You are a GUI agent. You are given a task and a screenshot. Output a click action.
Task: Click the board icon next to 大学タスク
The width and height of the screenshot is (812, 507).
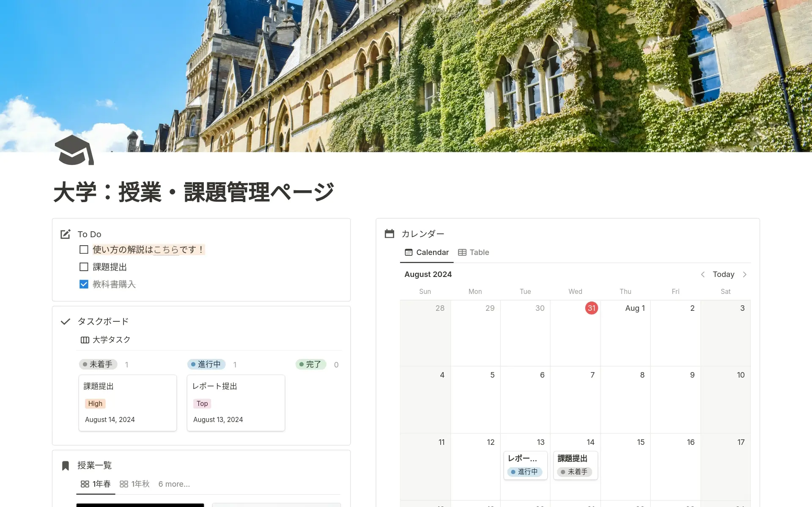(85, 340)
